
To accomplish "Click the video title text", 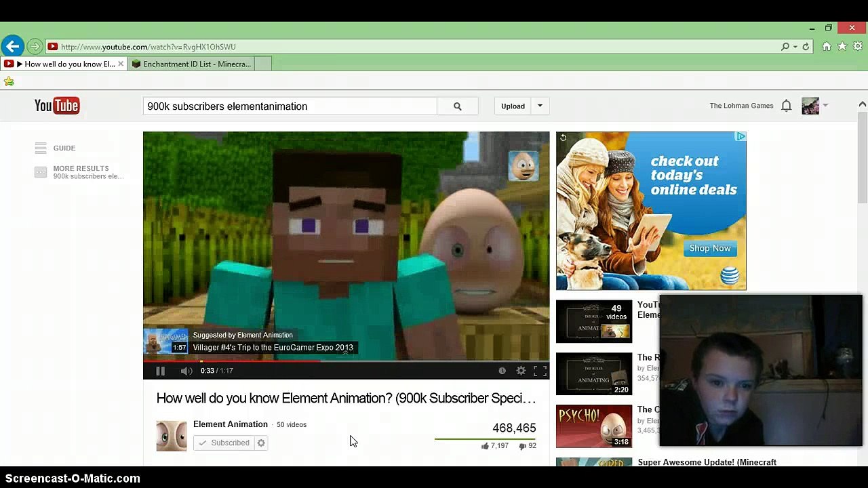I will 346,399.
